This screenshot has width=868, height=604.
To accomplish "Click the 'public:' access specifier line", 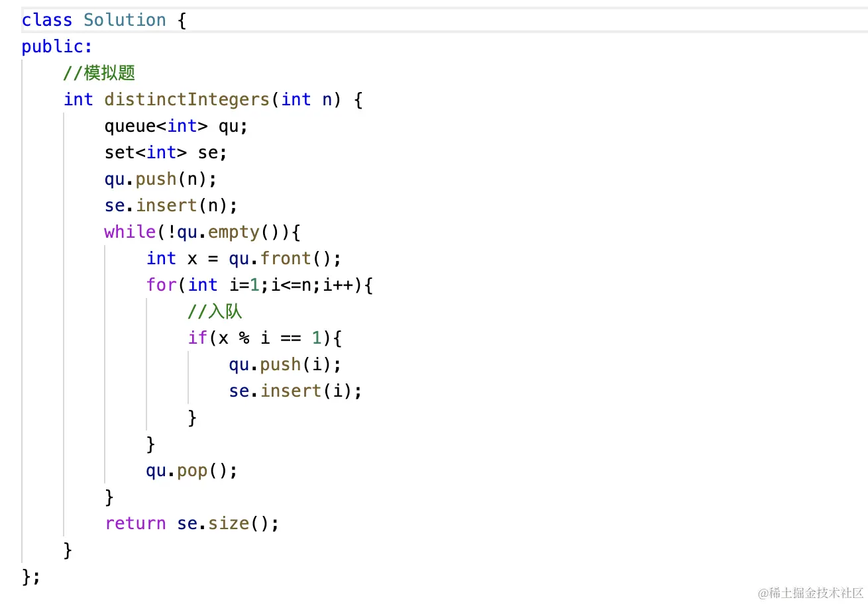I will (x=57, y=47).
